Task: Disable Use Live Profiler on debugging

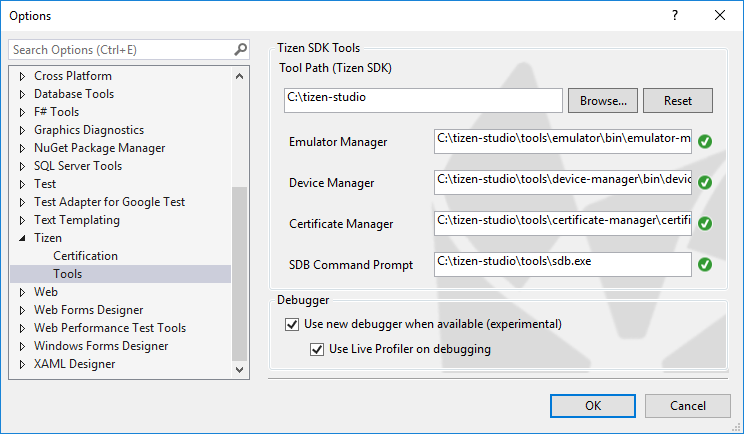Action: 317,349
